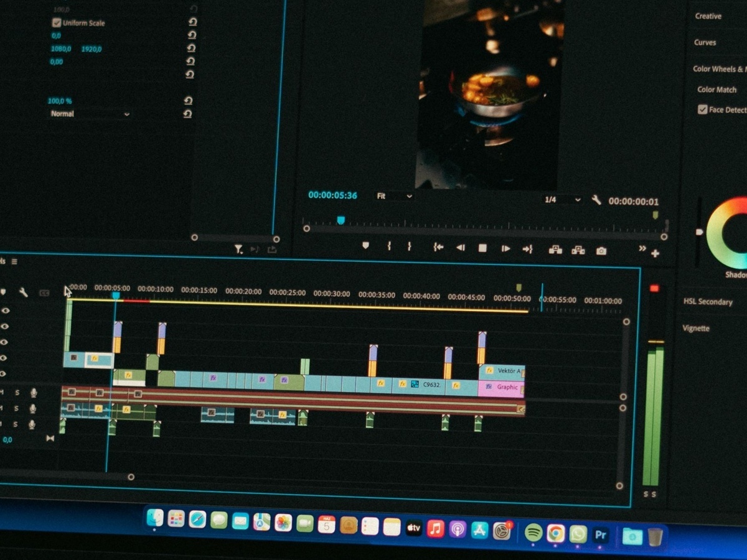Open the Effect Controls filter funnel
The height and width of the screenshot is (560, 747).
click(x=238, y=250)
